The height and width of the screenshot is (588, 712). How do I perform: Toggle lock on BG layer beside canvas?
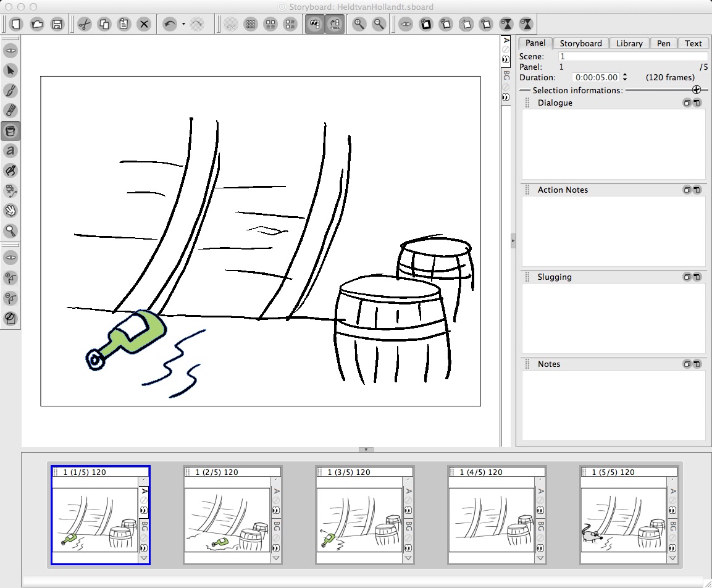pos(506,86)
